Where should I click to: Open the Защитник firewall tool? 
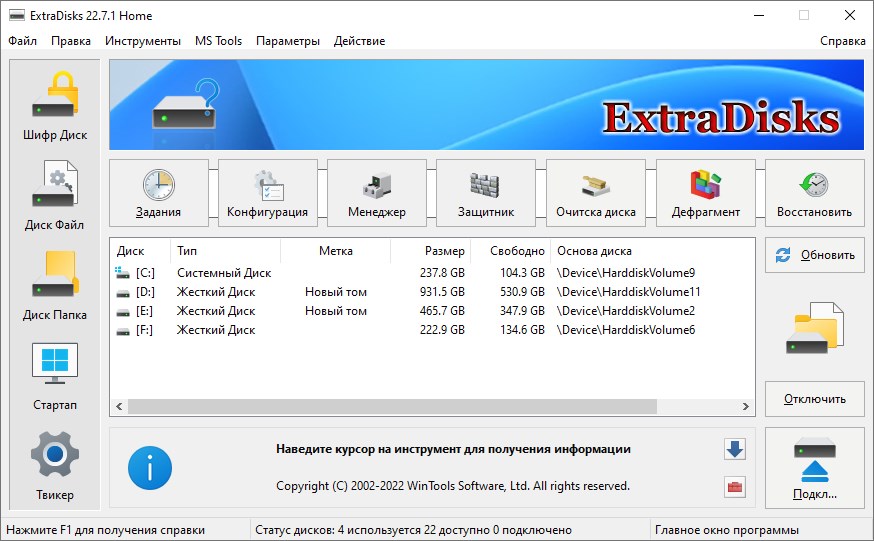pos(486,193)
